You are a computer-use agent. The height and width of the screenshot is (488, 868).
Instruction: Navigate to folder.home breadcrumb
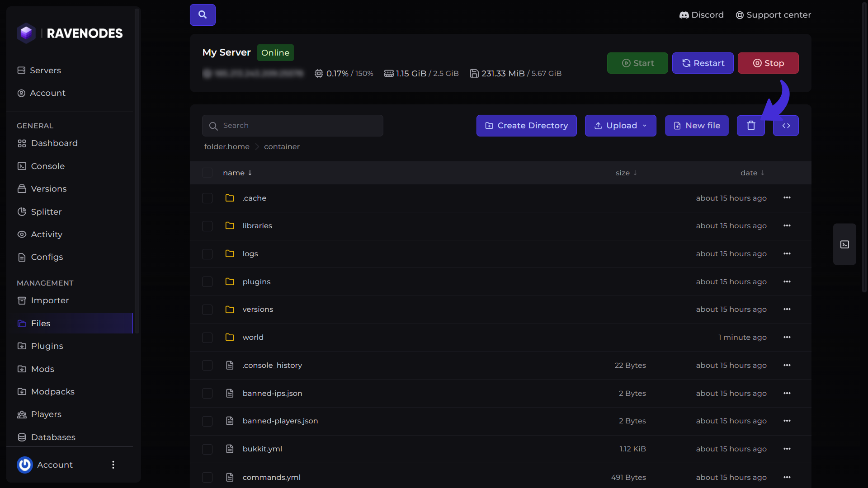click(x=226, y=146)
